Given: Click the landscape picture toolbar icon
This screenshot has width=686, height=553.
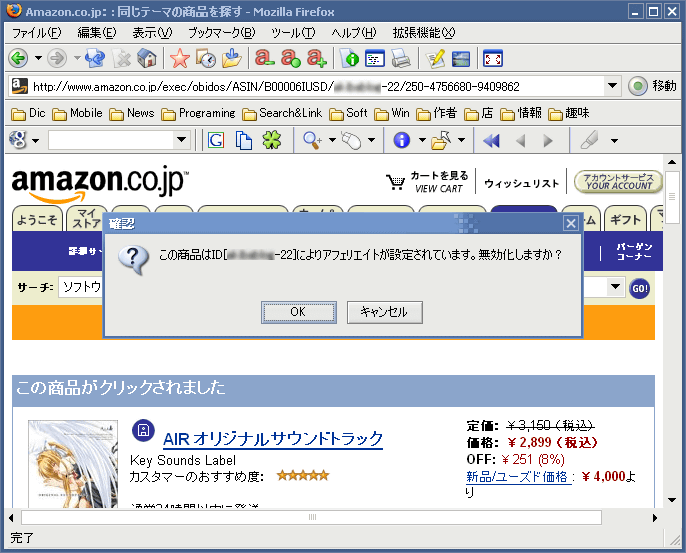Looking at the screenshot, I should (460, 58).
